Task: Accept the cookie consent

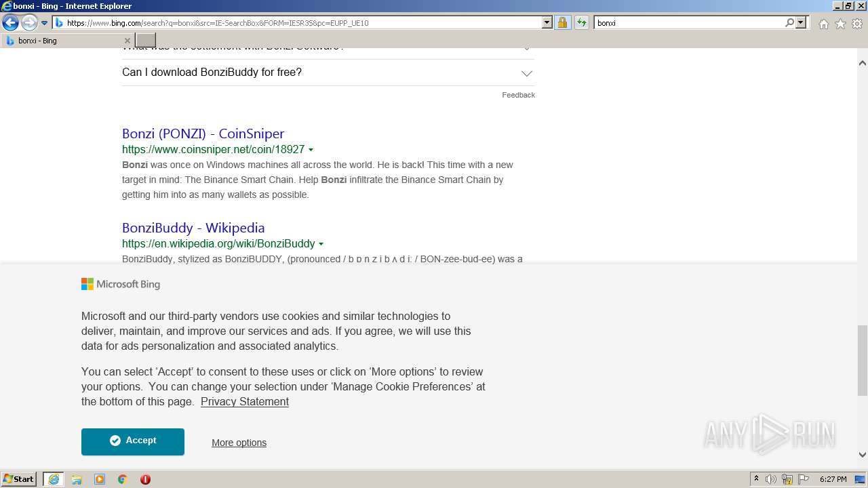Action: 133,441
